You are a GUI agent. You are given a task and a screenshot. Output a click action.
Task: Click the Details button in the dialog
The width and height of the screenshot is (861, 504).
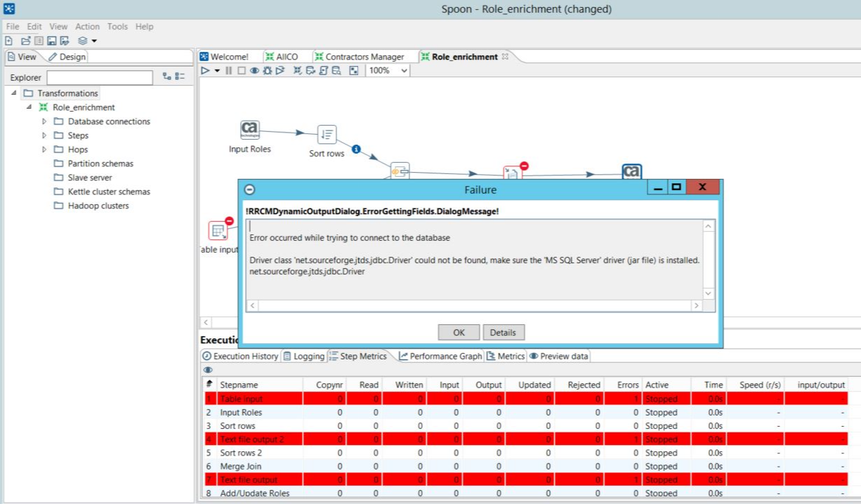[503, 333]
